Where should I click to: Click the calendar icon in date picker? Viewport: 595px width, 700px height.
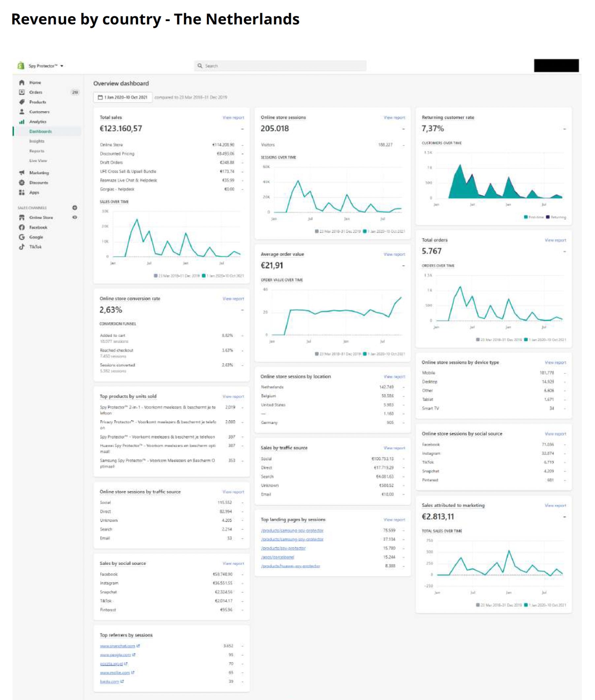click(100, 97)
